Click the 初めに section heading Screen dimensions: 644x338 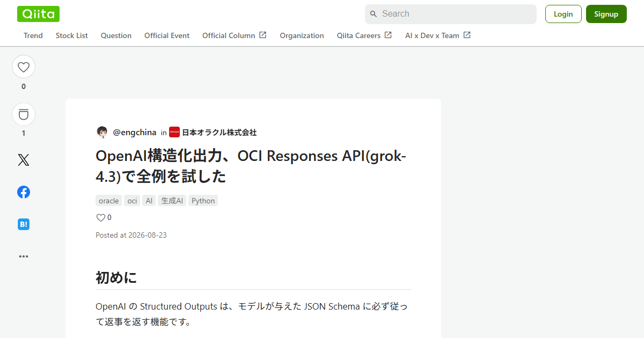point(116,277)
